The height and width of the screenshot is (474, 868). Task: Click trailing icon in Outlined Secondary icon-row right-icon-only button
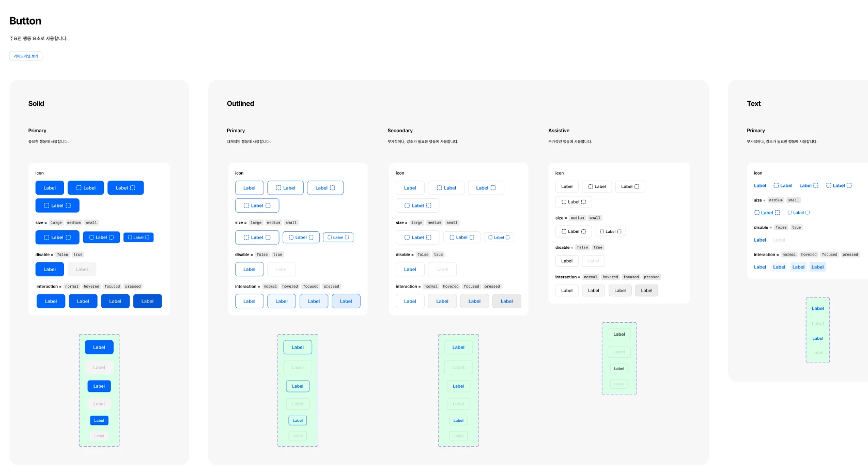click(x=493, y=188)
